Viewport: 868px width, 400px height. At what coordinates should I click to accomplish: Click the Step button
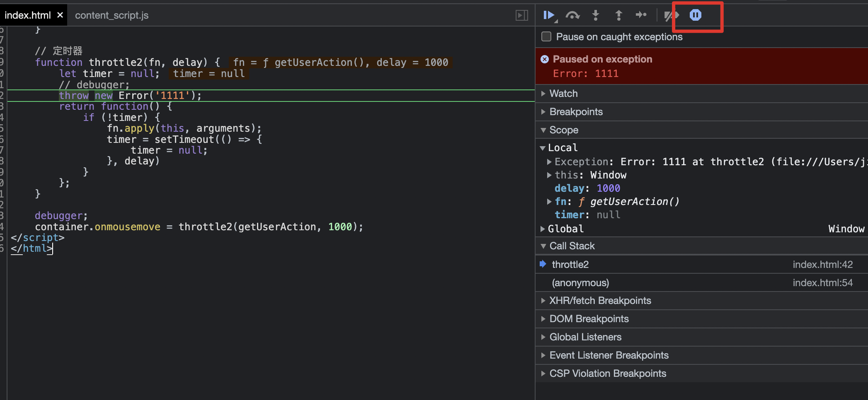pos(641,15)
